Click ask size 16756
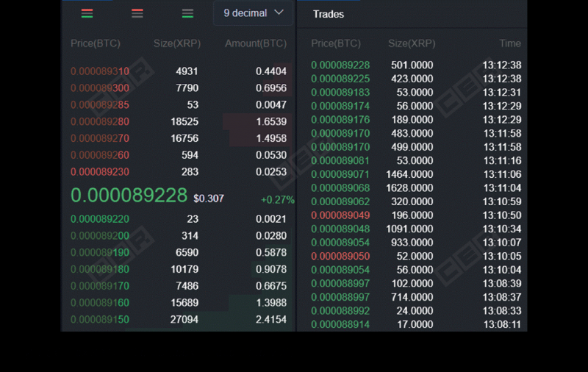 pyautogui.click(x=184, y=138)
